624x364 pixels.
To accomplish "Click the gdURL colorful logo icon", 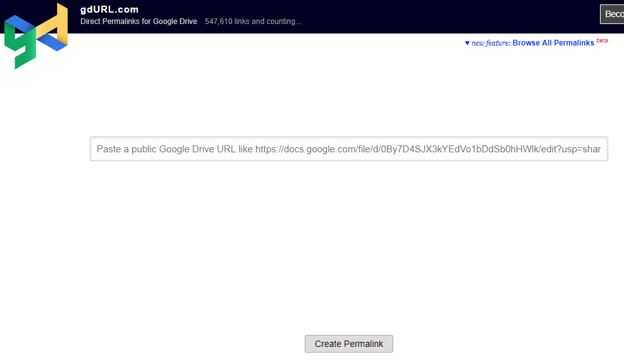I will pyautogui.click(x=36, y=36).
